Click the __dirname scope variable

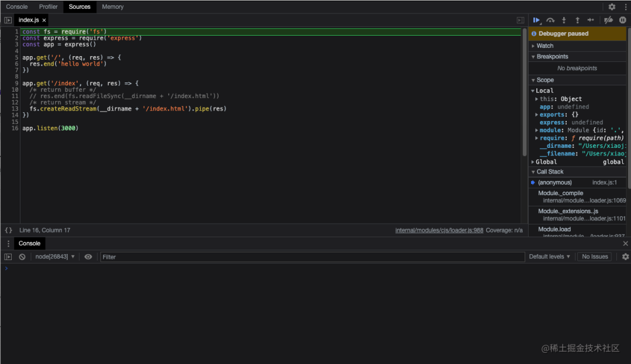coord(583,146)
